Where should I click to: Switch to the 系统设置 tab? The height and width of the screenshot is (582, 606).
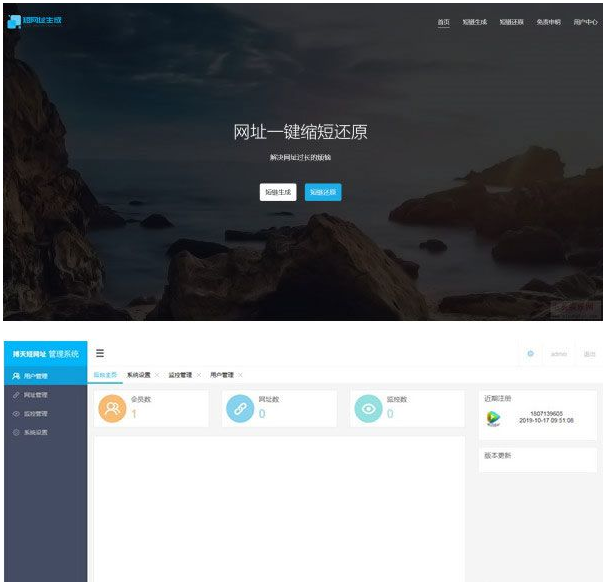[x=139, y=375]
